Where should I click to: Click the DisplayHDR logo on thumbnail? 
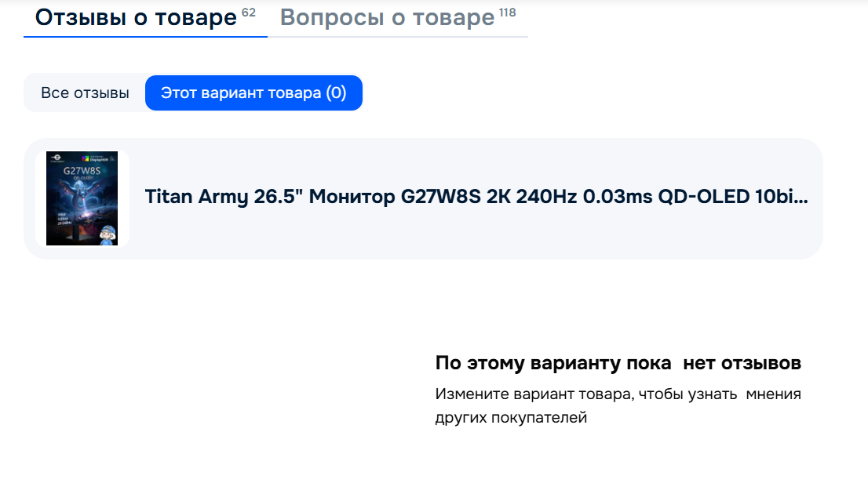tap(95, 159)
